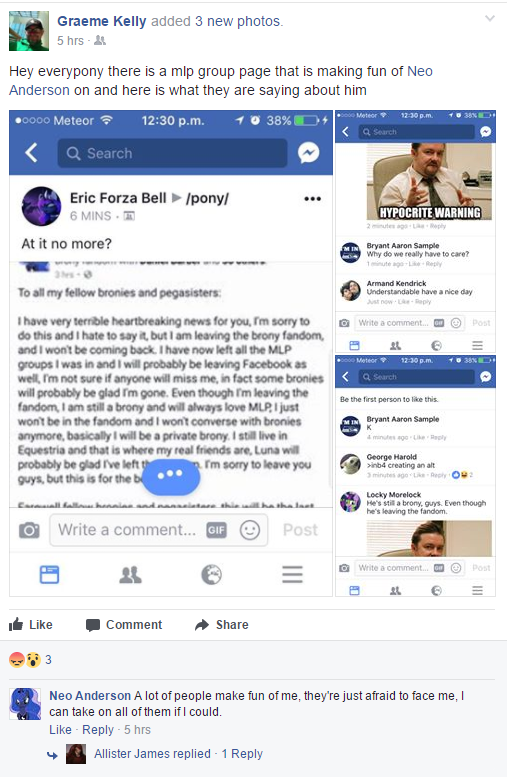Open post options chevron at top right
Viewport: 507px width, 777px height.
(490, 19)
